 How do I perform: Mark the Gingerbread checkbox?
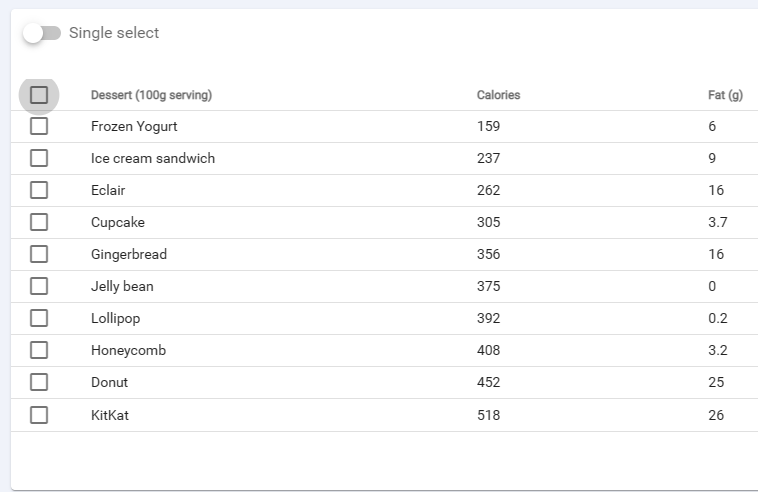39,254
